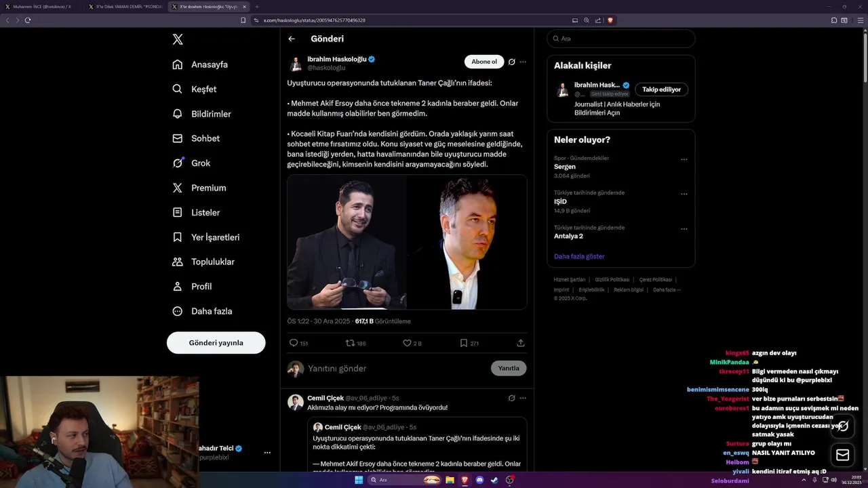This screenshot has height=488, width=868.
Task: Bookmark the post showing 271
Action: pos(469,343)
